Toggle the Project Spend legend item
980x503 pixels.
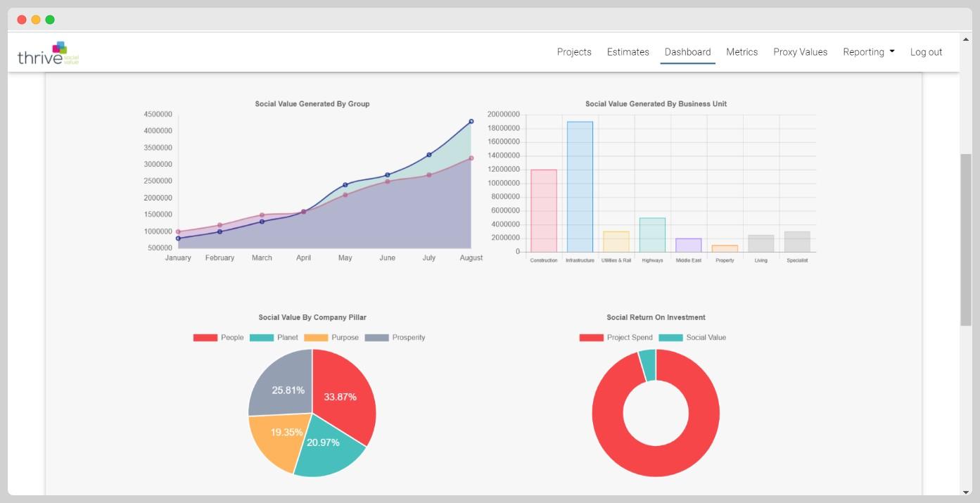coord(616,338)
